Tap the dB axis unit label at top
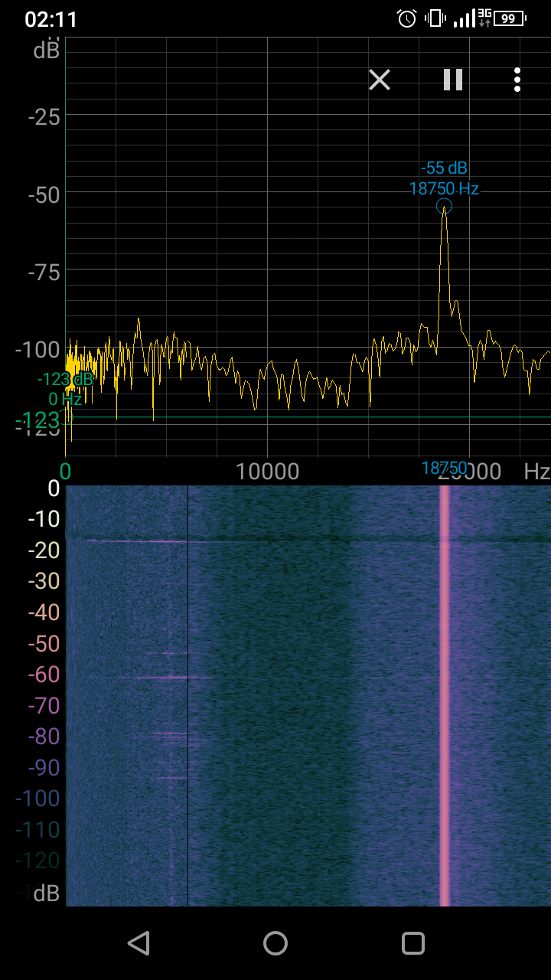The width and height of the screenshot is (551, 980). 47,51
